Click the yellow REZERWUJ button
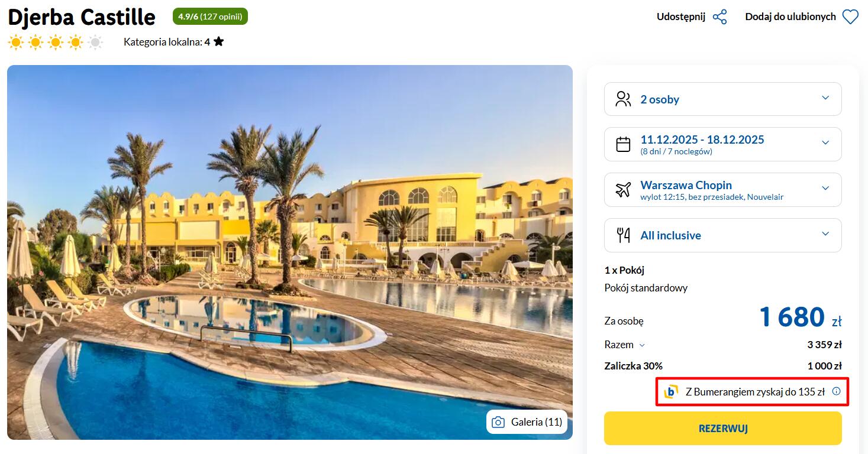This screenshot has width=868, height=454. [722, 428]
